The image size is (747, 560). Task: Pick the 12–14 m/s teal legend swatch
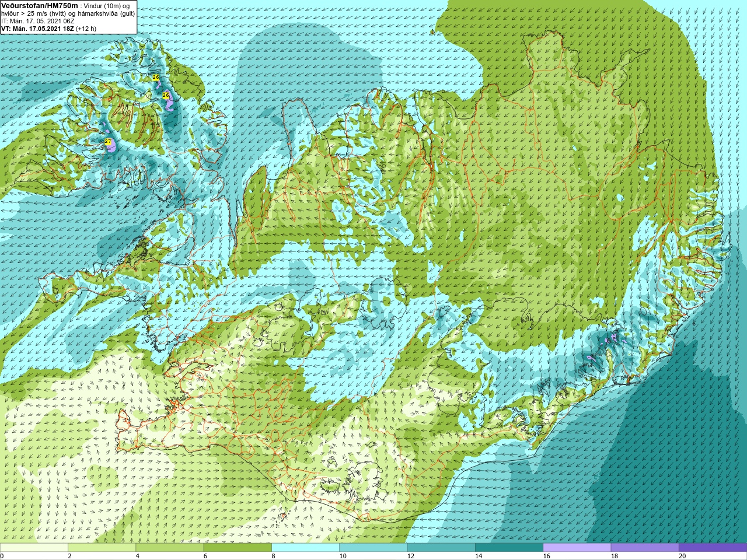point(441,548)
